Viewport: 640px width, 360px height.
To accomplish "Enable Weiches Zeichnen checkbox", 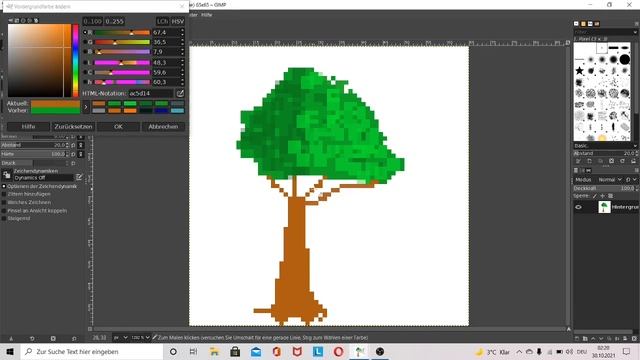I will coord(4,202).
